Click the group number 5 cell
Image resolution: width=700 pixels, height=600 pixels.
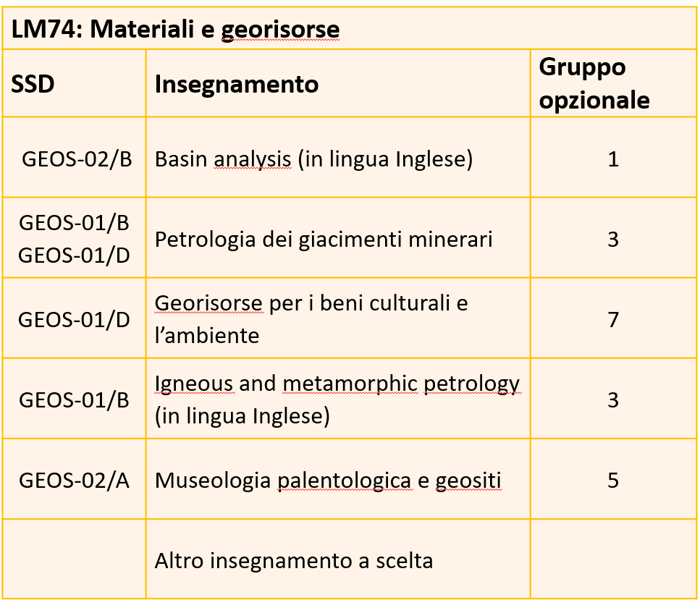pyautogui.click(x=613, y=480)
